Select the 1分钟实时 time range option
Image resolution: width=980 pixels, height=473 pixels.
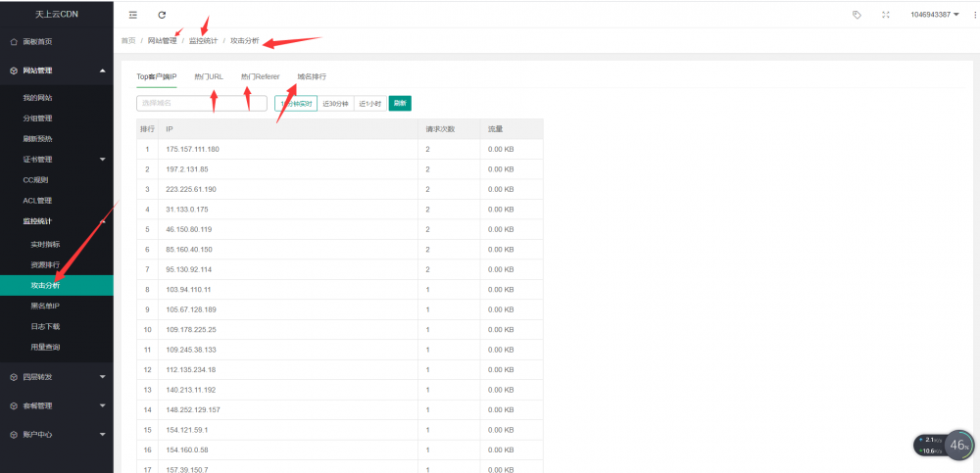coord(296,103)
